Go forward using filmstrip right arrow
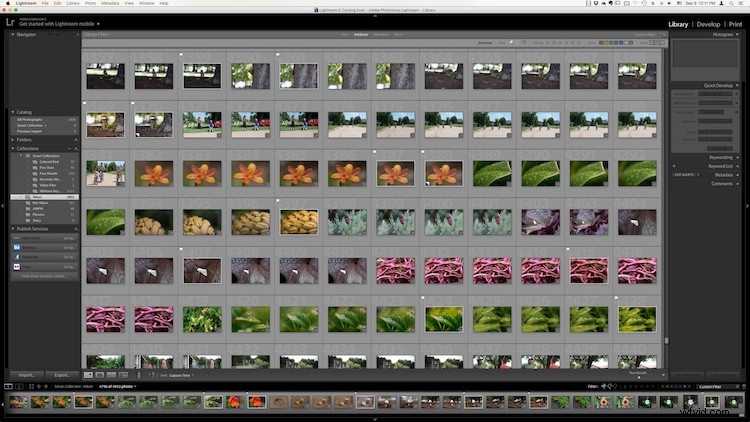 (46, 386)
